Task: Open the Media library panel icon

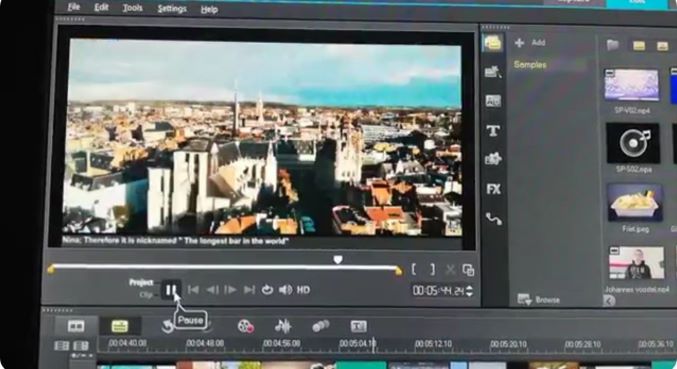Action: coord(493,43)
